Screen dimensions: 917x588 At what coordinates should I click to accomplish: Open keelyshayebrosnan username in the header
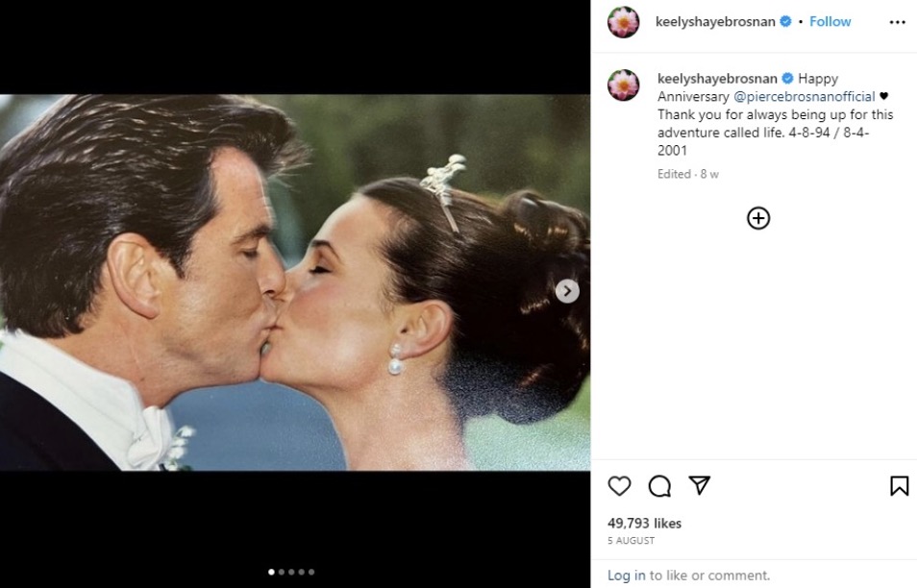click(x=715, y=22)
